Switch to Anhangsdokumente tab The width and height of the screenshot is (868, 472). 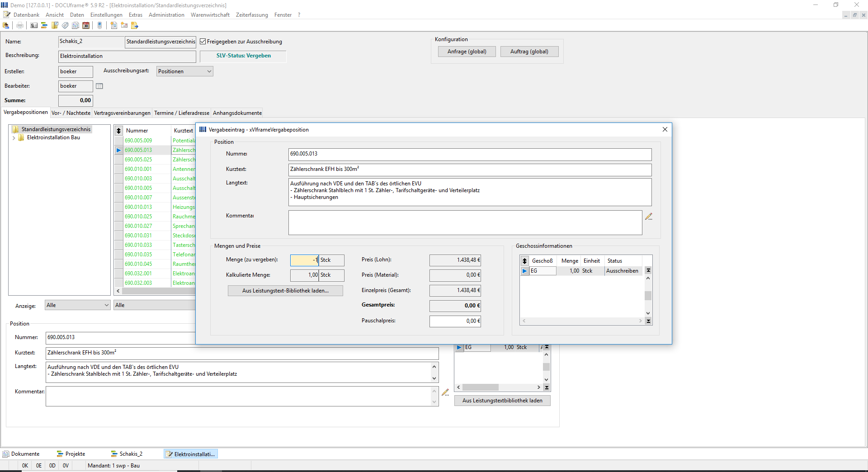pos(237,113)
